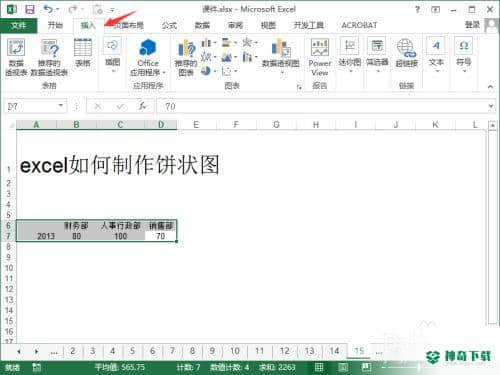Image resolution: width=500 pixels, height=375 pixels.
Task: Open the Formulas ribbon tab
Action: [x=169, y=25]
